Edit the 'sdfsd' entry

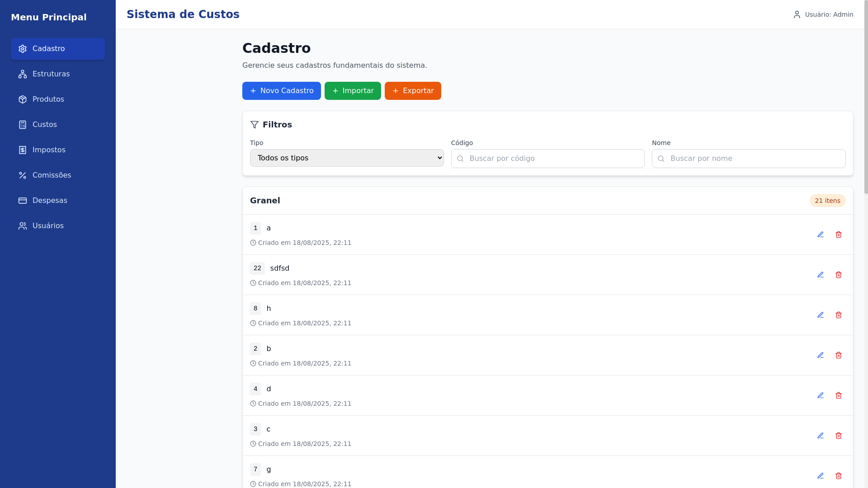821,275
